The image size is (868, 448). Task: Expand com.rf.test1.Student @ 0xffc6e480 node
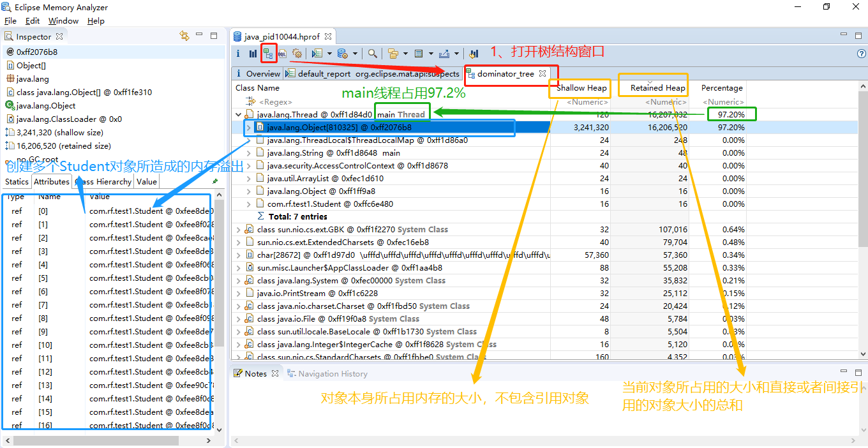249,204
